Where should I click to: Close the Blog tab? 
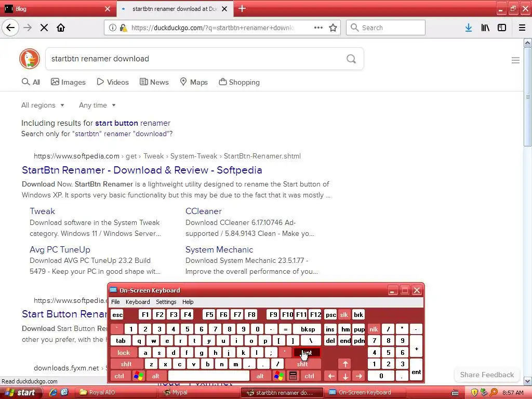[x=108, y=9]
